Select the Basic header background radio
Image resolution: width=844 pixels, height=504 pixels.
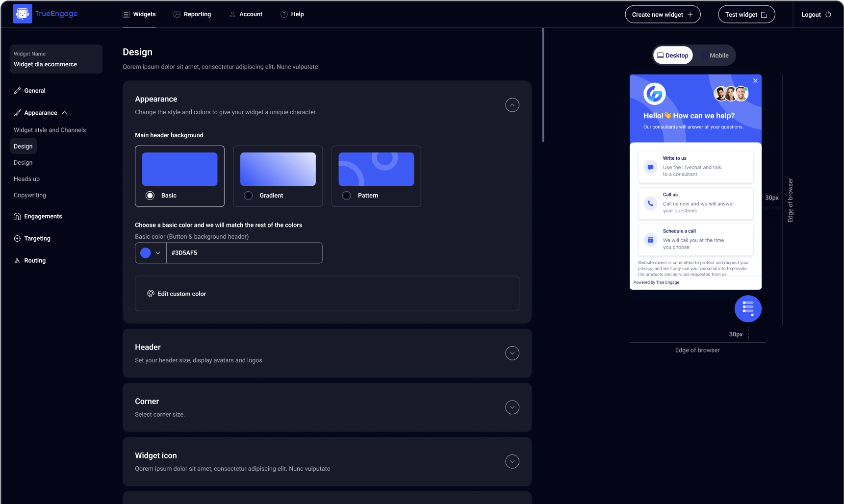pyautogui.click(x=150, y=196)
